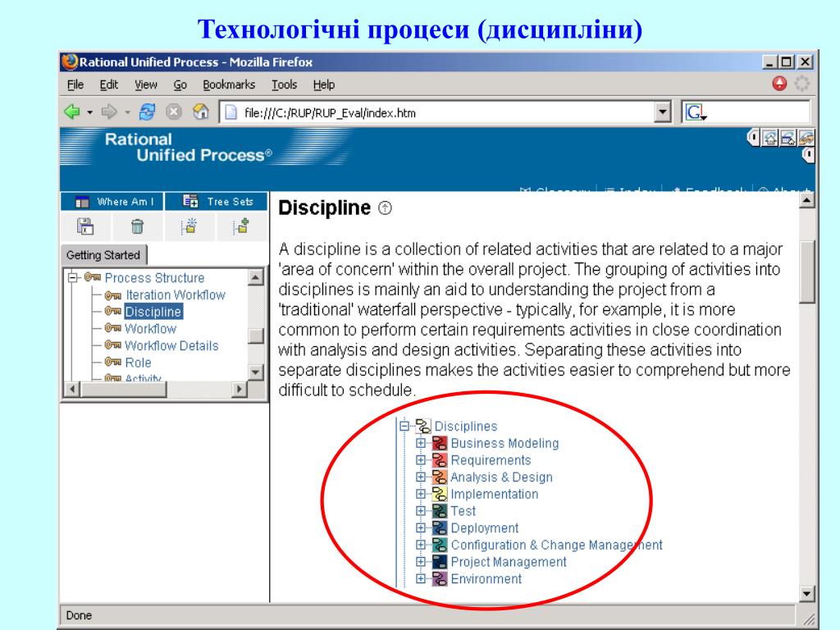Viewport: 840px width, 630px height.
Task: Click the Google search input box
Action: (758, 112)
